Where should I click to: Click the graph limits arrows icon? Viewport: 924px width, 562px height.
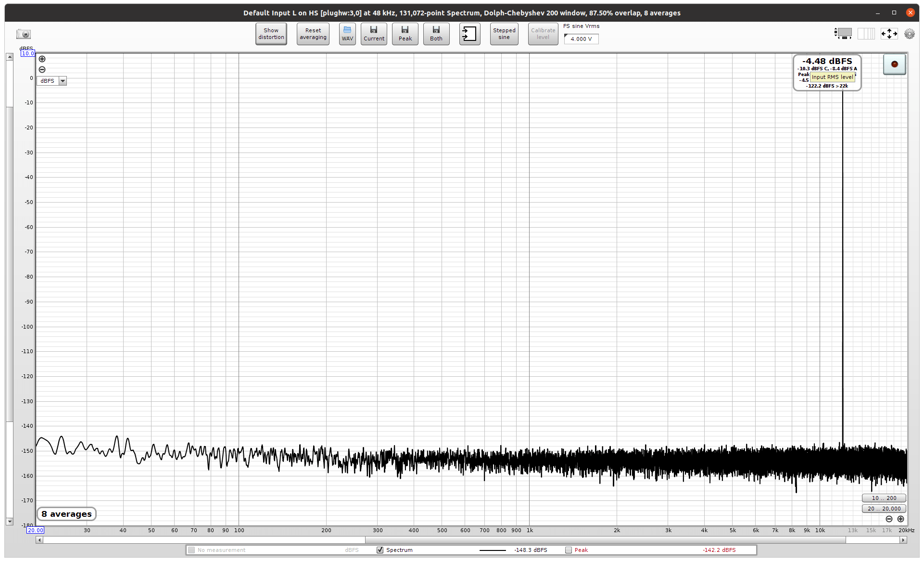click(x=889, y=33)
